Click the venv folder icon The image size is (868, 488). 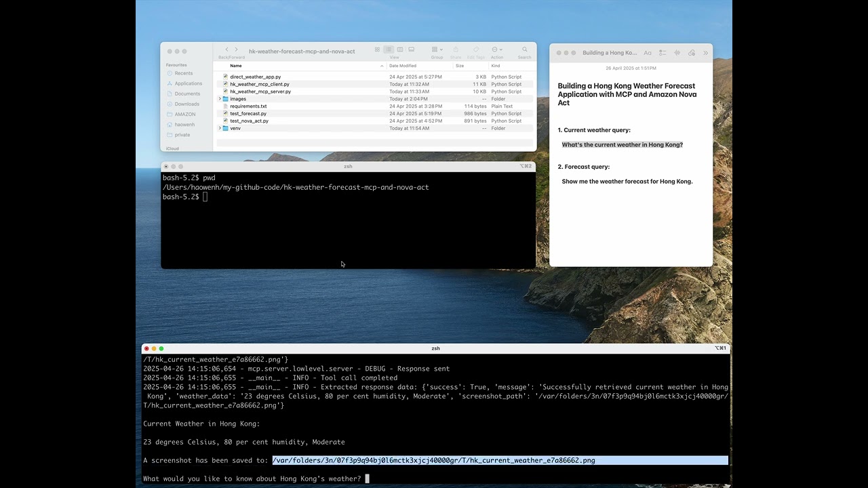pos(225,128)
